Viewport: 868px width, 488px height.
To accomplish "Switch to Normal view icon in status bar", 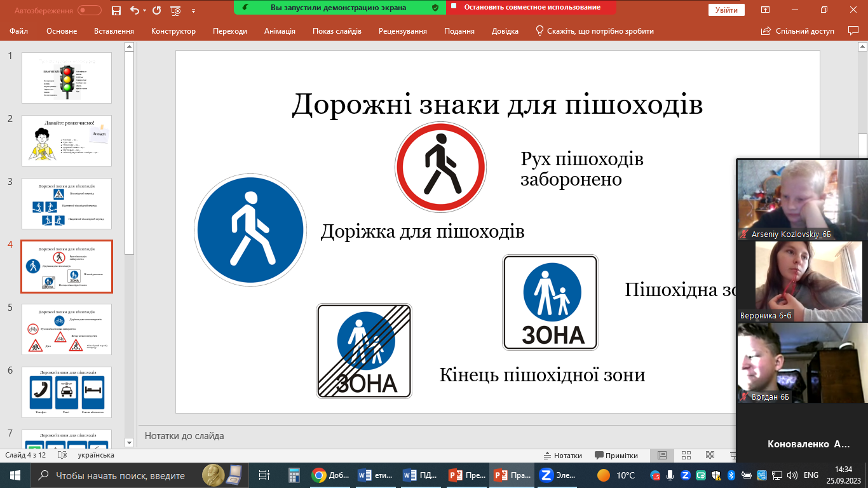I will click(661, 456).
